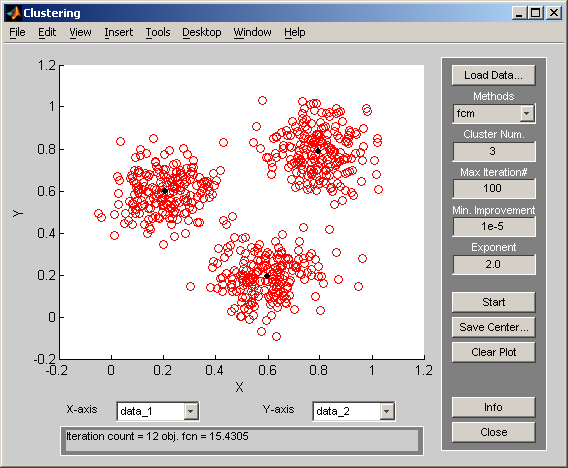Open the Help menu
568x468 pixels.
pos(295,32)
